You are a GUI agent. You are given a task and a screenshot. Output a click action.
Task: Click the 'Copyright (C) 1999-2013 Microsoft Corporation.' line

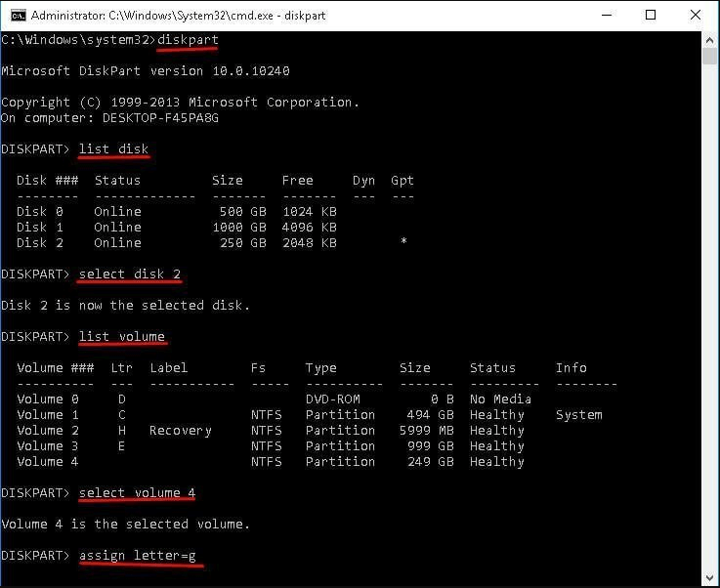coord(180,103)
